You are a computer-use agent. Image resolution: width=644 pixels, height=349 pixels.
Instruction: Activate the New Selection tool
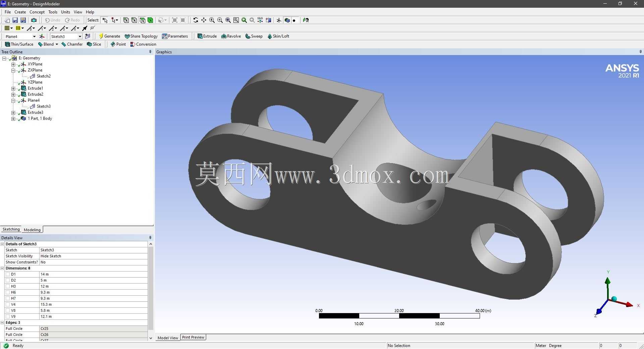tap(105, 20)
